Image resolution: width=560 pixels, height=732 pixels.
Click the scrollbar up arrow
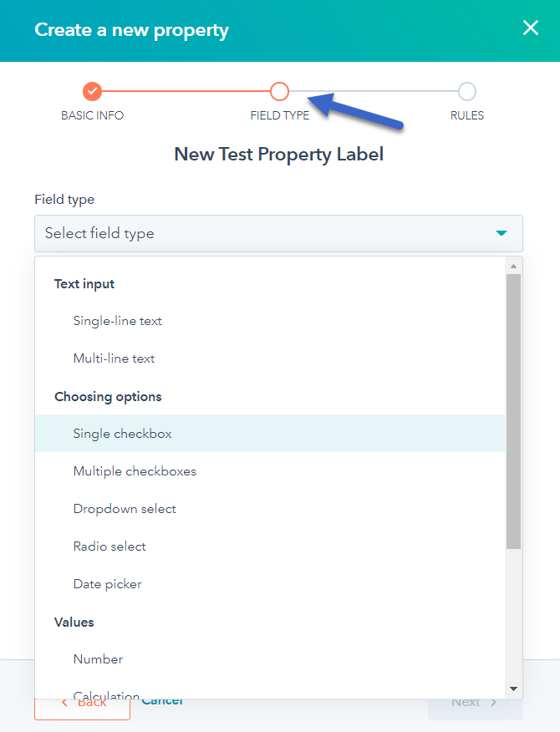click(513, 264)
